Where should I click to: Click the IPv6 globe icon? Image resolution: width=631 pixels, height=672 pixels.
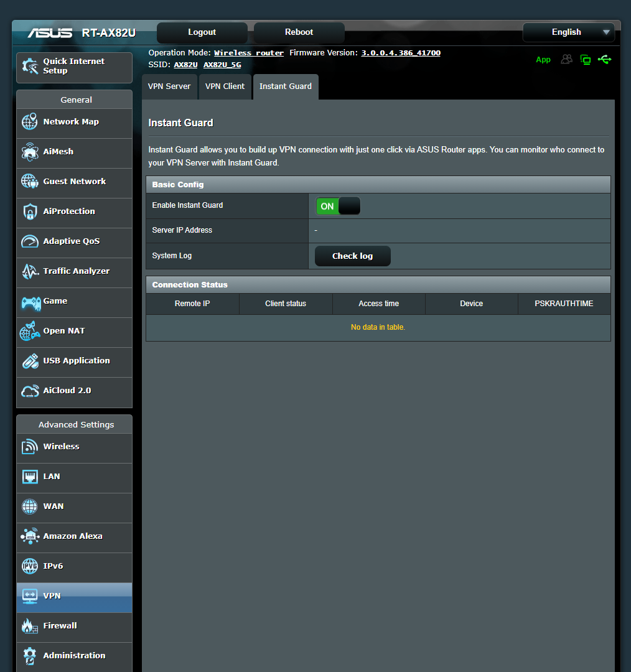pos(30,566)
